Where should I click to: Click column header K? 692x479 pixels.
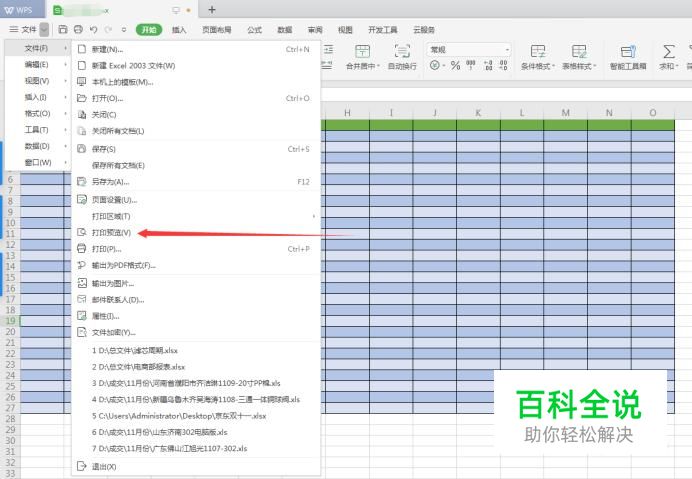click(477, 112)
